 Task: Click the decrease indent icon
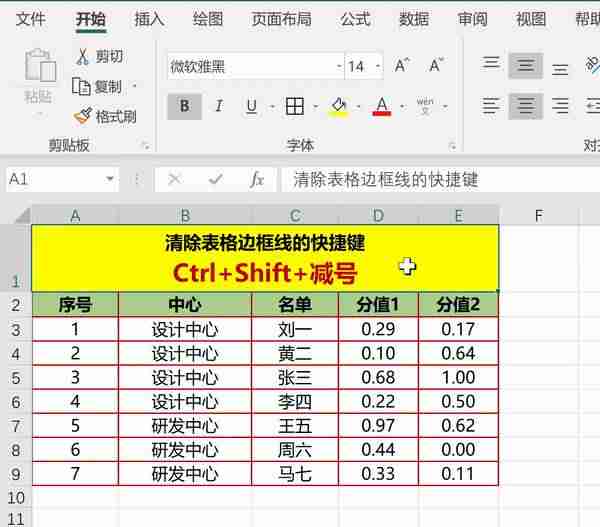click(593, 106)
